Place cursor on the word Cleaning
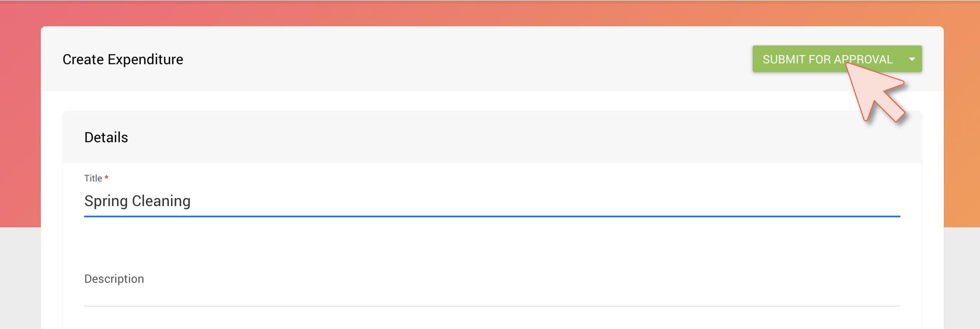Viewport: 980px width, 329px height. point(161,201)
